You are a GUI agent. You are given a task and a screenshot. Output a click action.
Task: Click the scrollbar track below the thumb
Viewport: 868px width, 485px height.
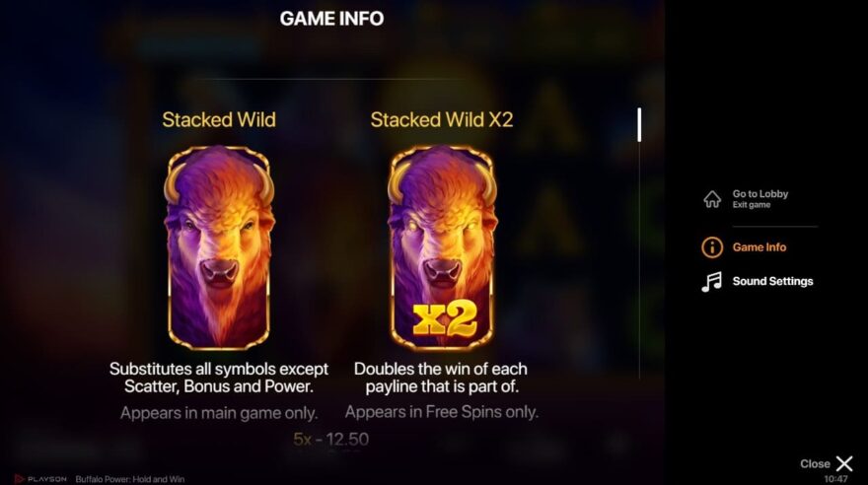(639, 260)
